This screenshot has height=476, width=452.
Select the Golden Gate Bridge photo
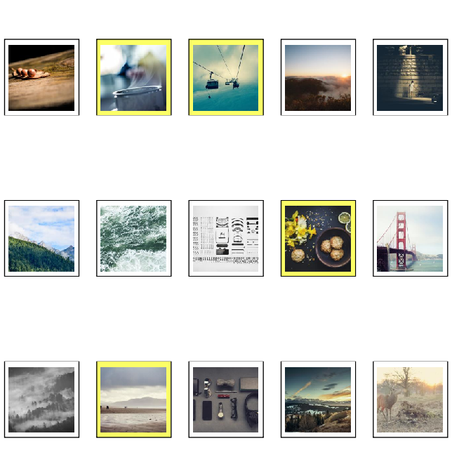tap(410, 239)
